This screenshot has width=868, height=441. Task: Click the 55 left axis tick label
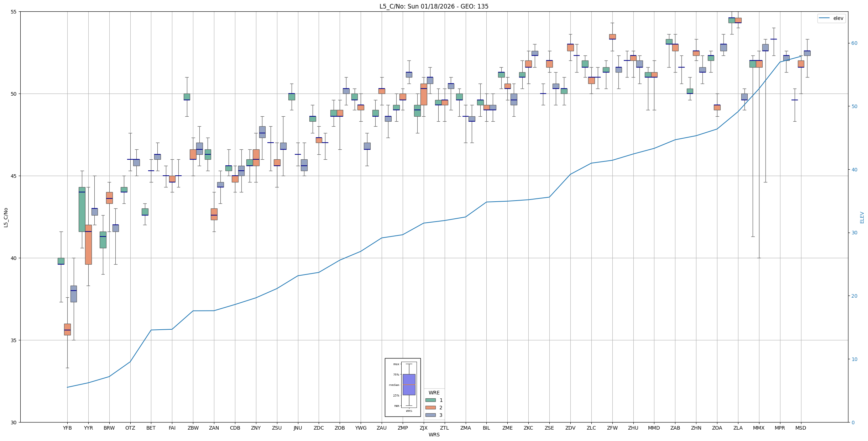pos(14,12)
